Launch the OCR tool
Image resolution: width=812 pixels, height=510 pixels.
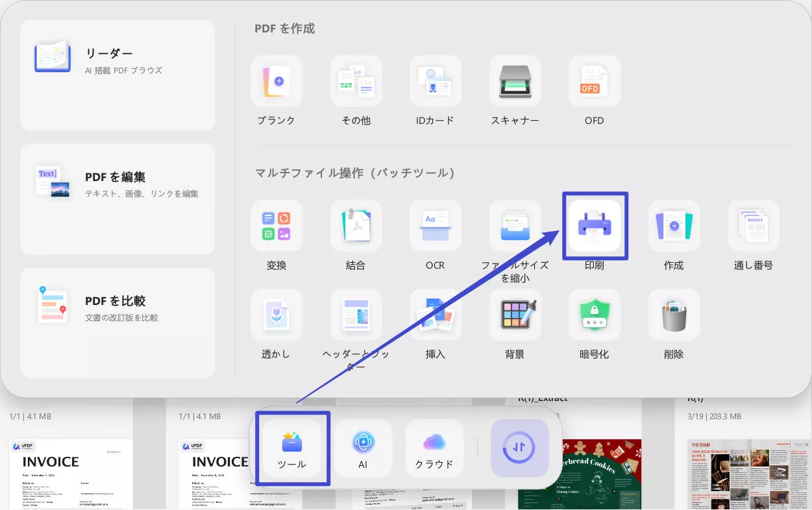[x=435, y=225]
